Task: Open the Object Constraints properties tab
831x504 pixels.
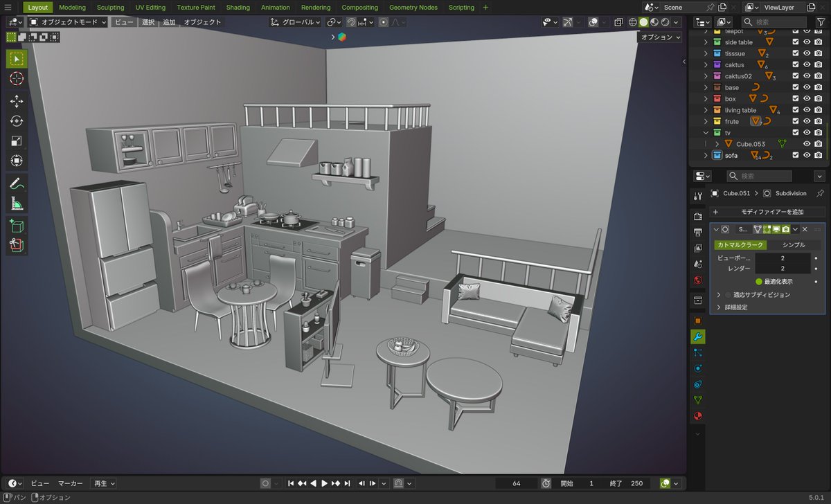Action: click(698, 384)
